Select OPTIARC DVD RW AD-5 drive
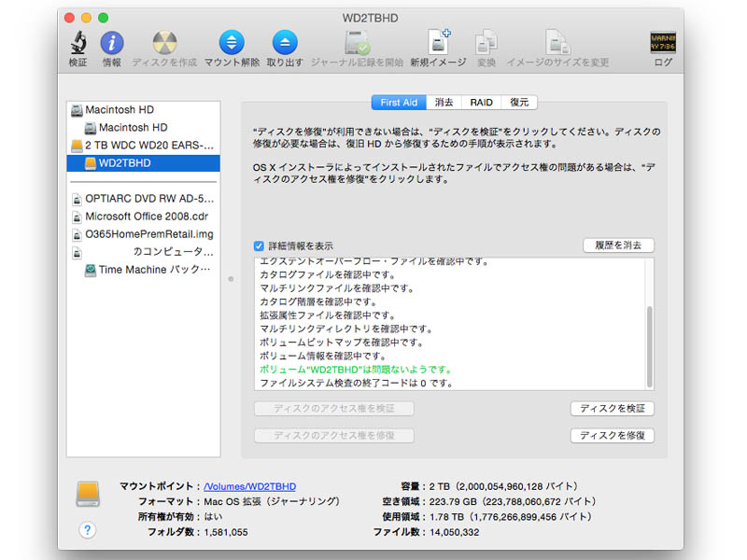 (144, 199)
